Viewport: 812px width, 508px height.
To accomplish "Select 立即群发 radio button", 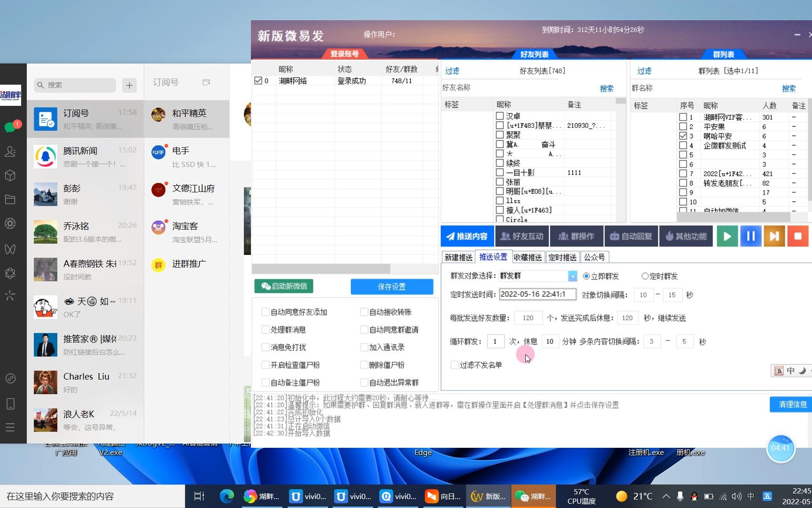I will (x=586, y=276).
